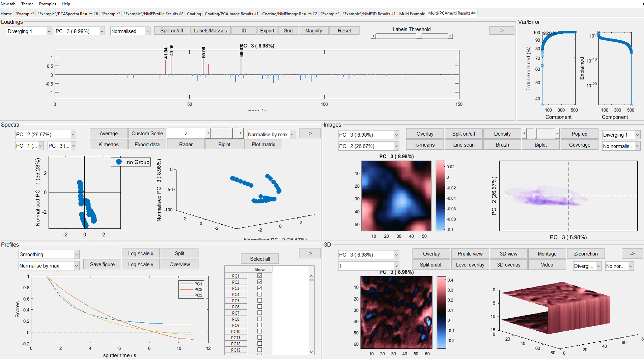644x359 pixels.
Task: Open the Normalised dropdown in Loadings
Action: tap(130, 31)
